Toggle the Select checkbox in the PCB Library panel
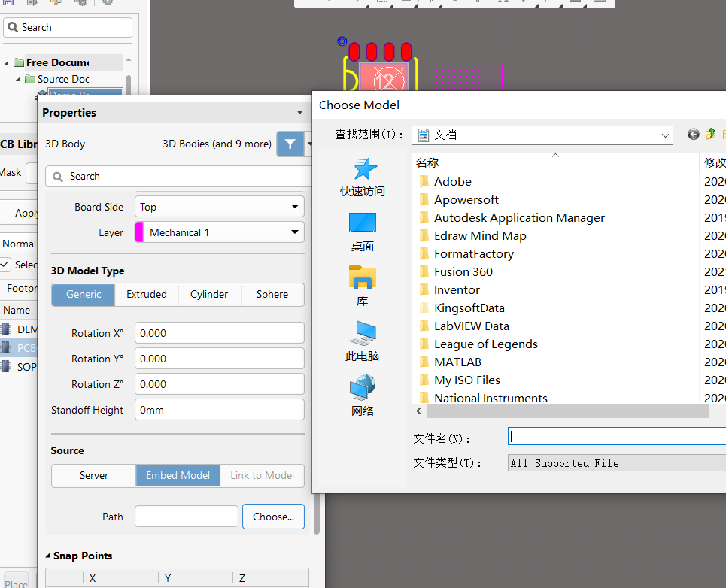The image size is (726, 588). pyautogui.click(x=5, y=265)
